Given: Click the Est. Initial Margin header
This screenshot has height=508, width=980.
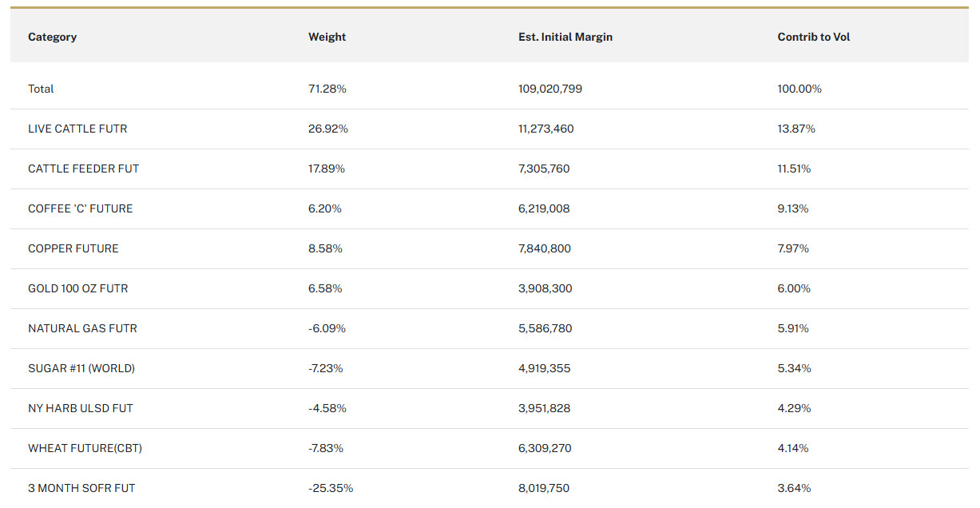Looking at the screenshot, I should [x=565, y=37].
